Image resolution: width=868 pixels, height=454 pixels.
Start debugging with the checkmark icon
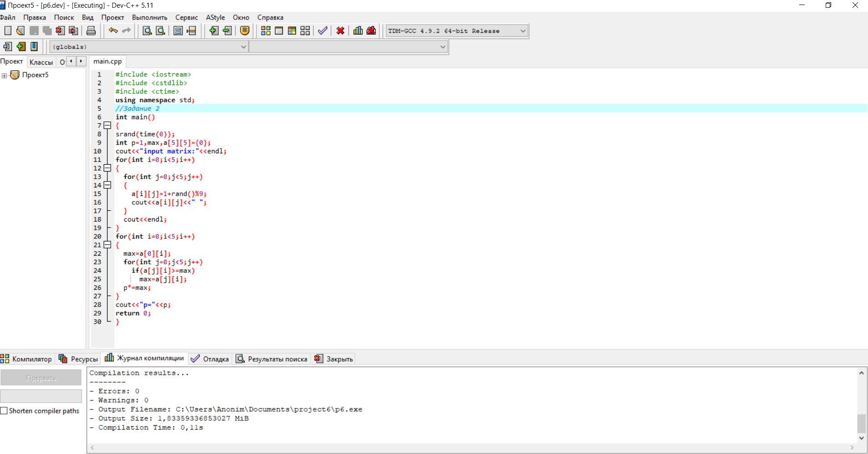pos(322,30)
